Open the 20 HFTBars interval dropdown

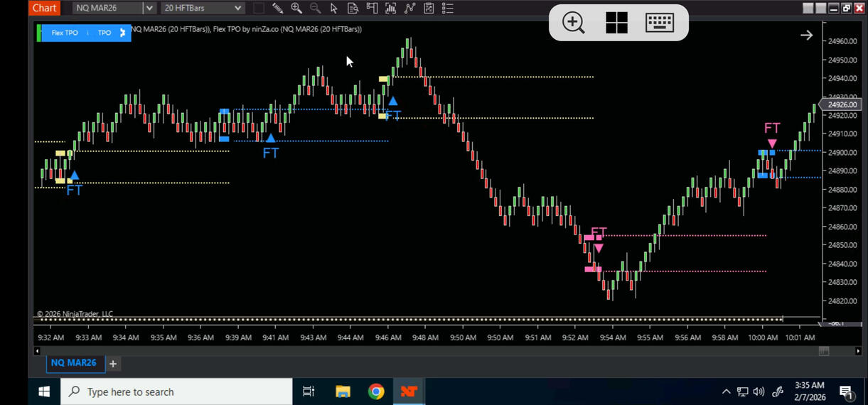click(237, 9)
